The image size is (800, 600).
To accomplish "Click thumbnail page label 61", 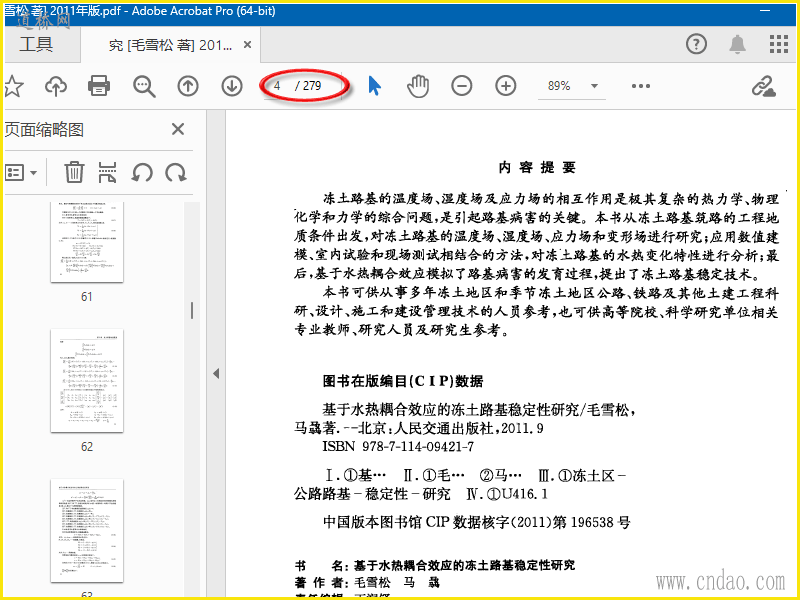I will point(87,296).
